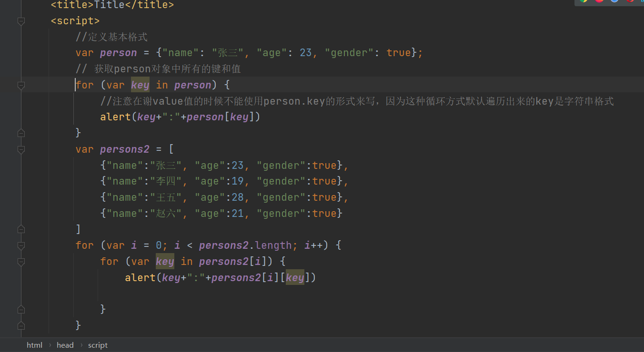Viewport: 644px width, 352px height.
Task: Click fold end marker of outer i loop
Action: (20, 325)
